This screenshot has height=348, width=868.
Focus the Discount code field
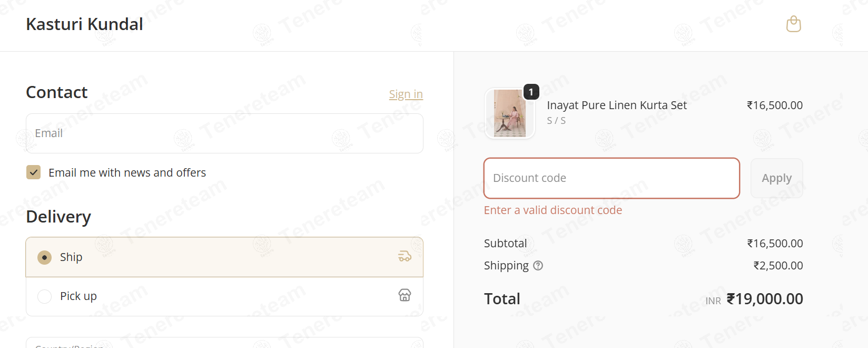click(611, 178)
